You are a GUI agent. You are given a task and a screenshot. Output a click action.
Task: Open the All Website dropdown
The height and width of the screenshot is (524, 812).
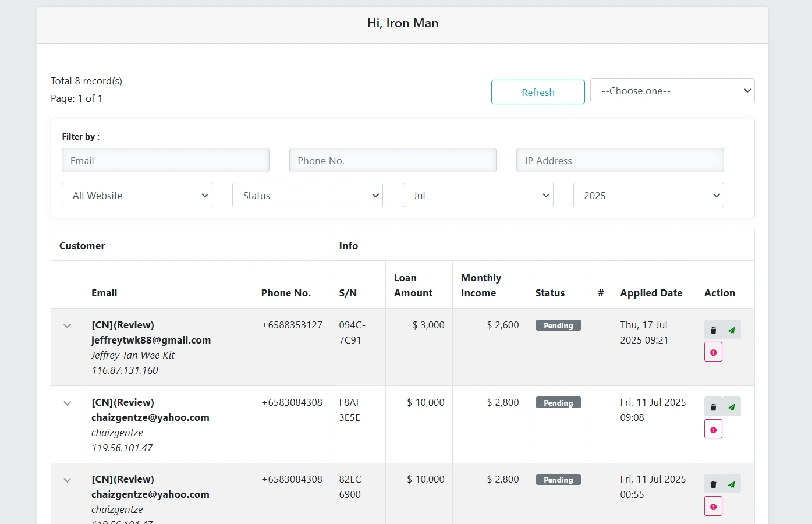pyautogui.click(x=137, y=196)
